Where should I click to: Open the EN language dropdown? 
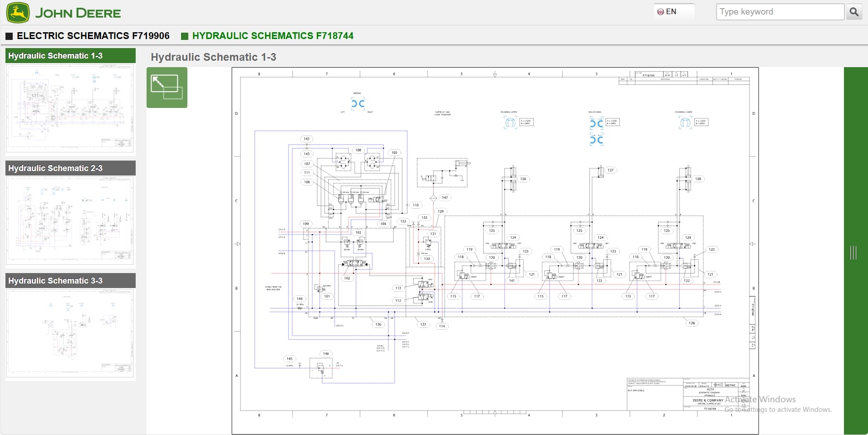click(x=673, y=11)
